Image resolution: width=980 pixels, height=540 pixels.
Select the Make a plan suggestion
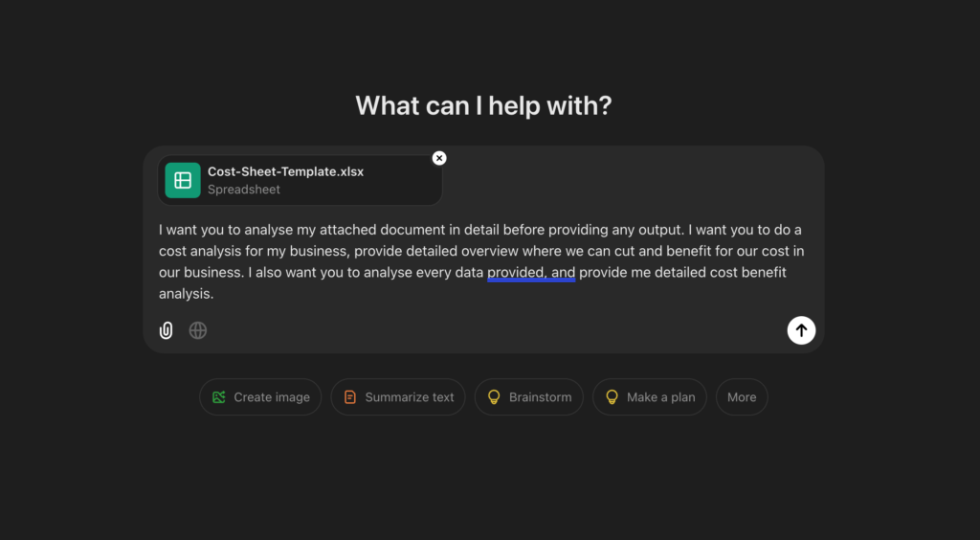coord(660,397)
